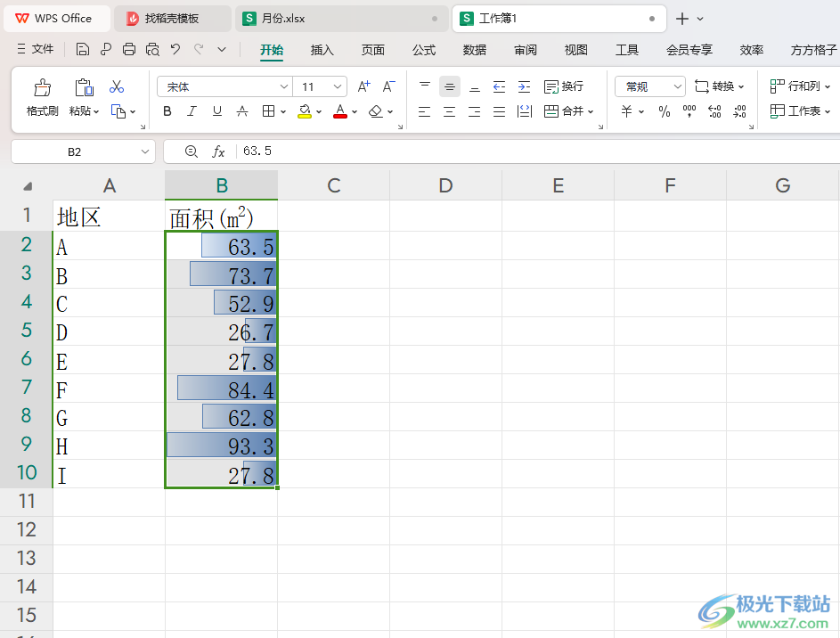Click the Thousands separator icon
840x638 pixels.
pyautogui.click(x=689, y=111)
